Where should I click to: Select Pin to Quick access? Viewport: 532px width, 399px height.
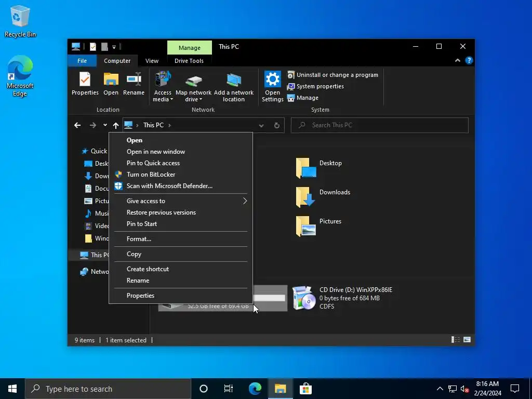pyautogui.click(x=180, y=163)
